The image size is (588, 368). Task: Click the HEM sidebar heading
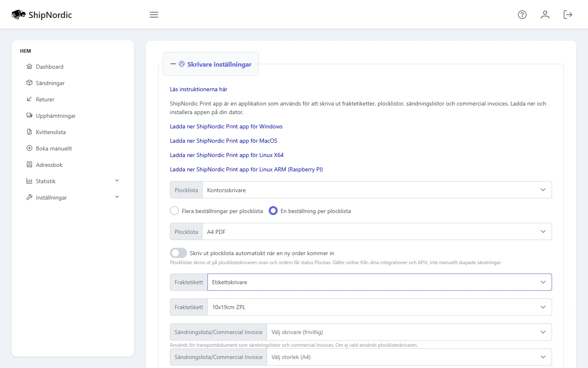25,51
